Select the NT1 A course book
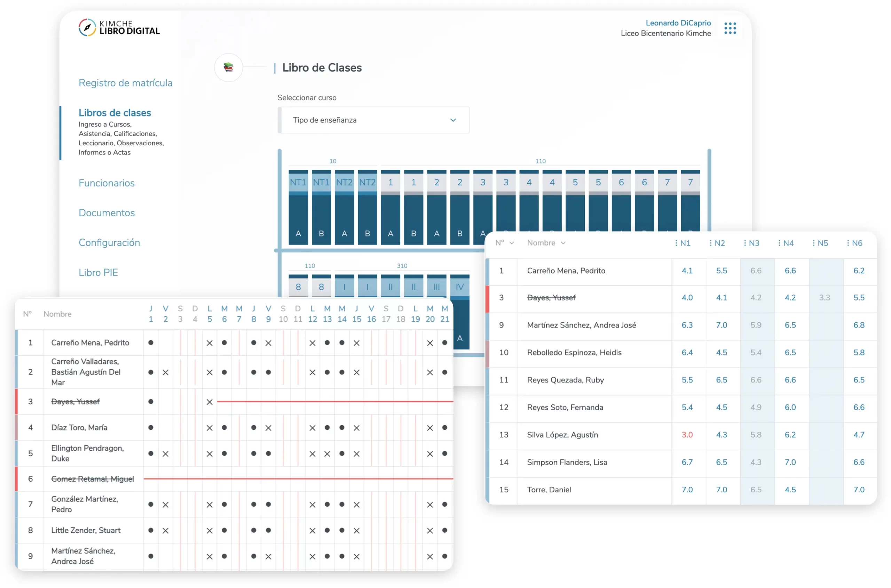Screen dimensions: 891x588 [298, 207]
